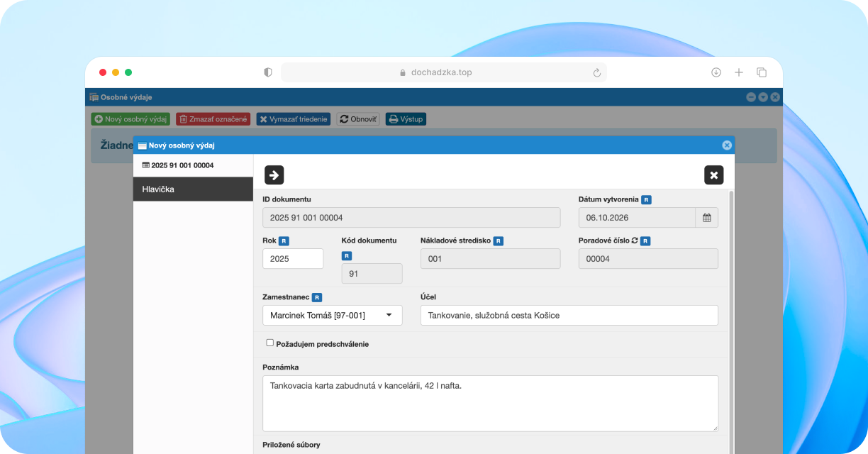The height and width of the screenshot is (454, 868).
Task: Select the 2025 91 001 00004 sidebar entry
Action: tap(193, 165)
